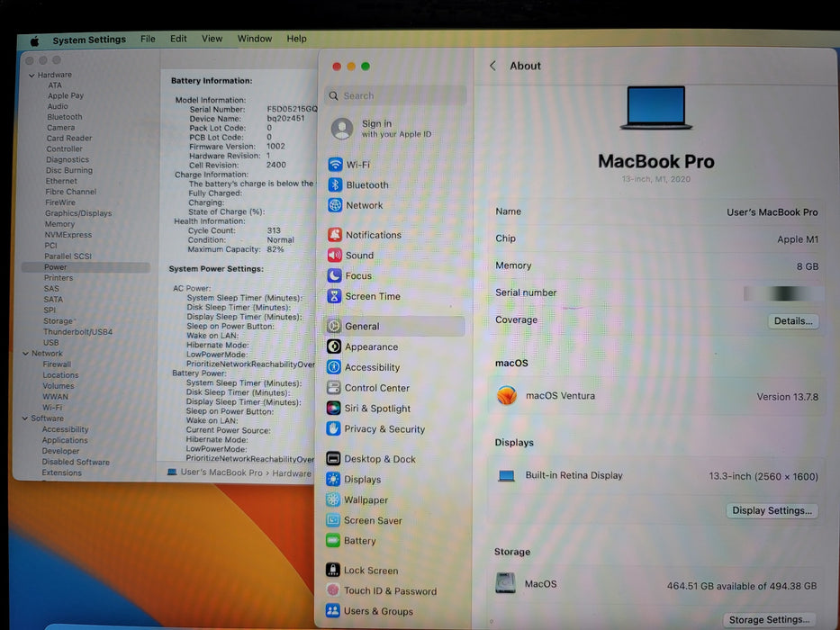Select NVMExpress in Hardware tree
Image resolution: width=840 pixels, height=630 pixels.
coord(68,235)
